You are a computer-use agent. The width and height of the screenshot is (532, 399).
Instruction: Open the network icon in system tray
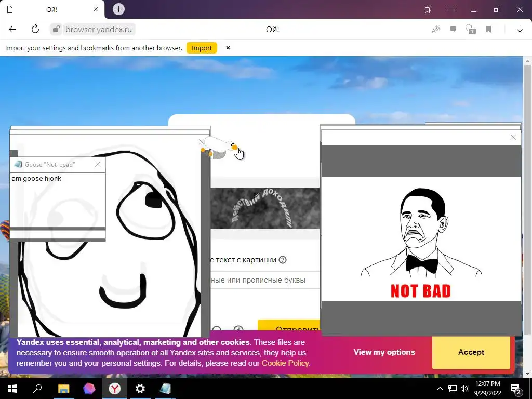tap(453, 389)
